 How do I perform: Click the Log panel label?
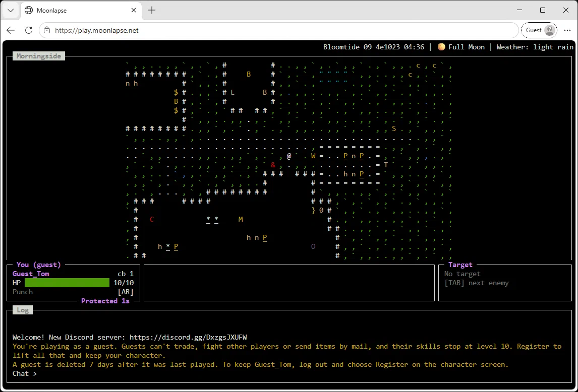point(23,310)
